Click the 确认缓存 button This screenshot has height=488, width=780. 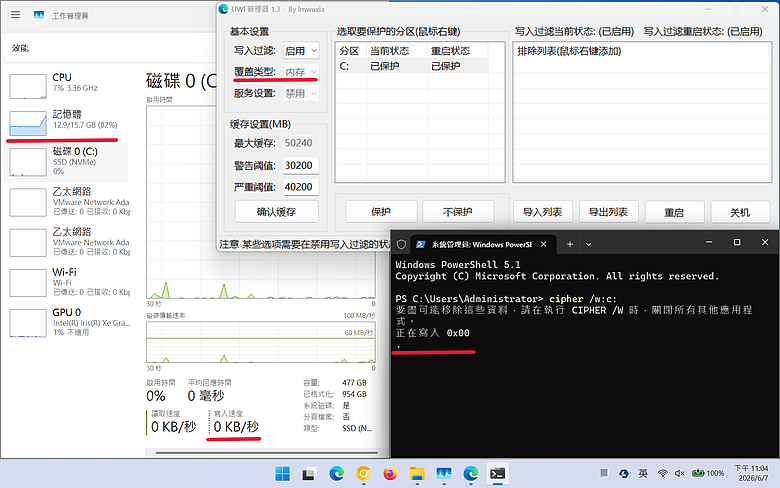click(277, 212)
